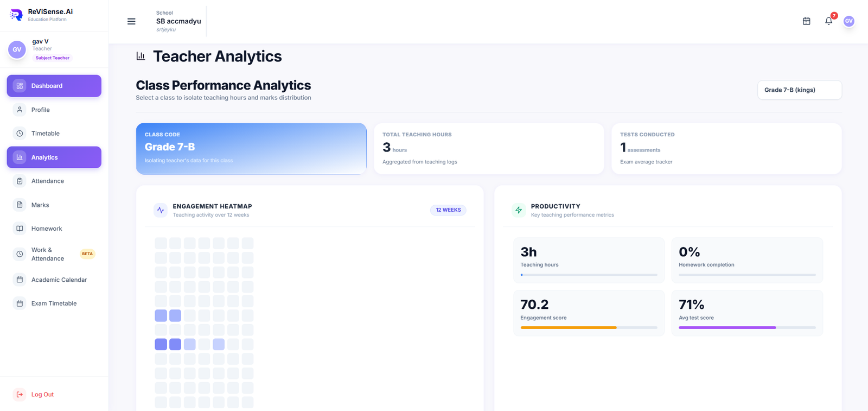Click the Engagement score orange progress bar

pos(589,327)
